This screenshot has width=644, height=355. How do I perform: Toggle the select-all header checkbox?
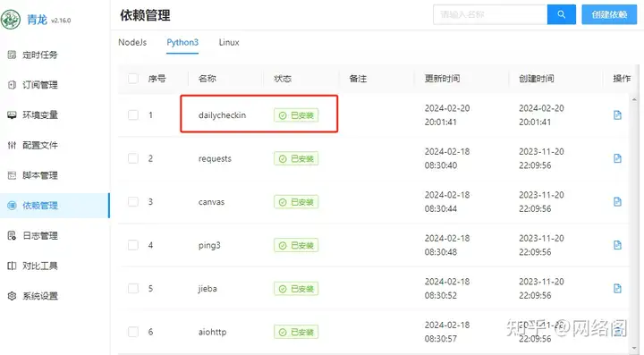tap(133, 79)
